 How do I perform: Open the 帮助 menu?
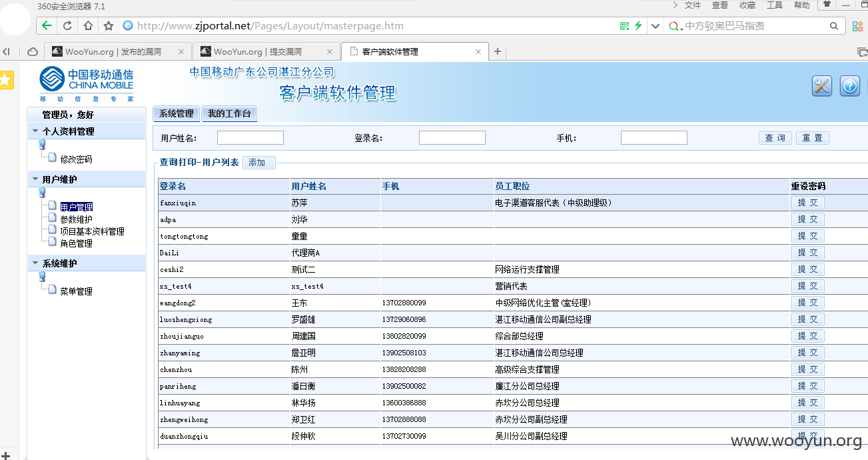802,5
